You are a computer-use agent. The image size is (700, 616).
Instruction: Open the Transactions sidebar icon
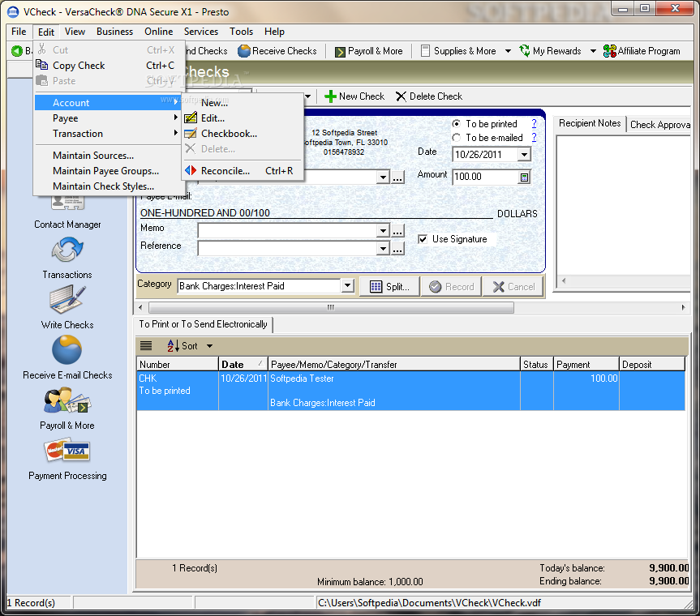pyautogui.click(x=67, y=250)
